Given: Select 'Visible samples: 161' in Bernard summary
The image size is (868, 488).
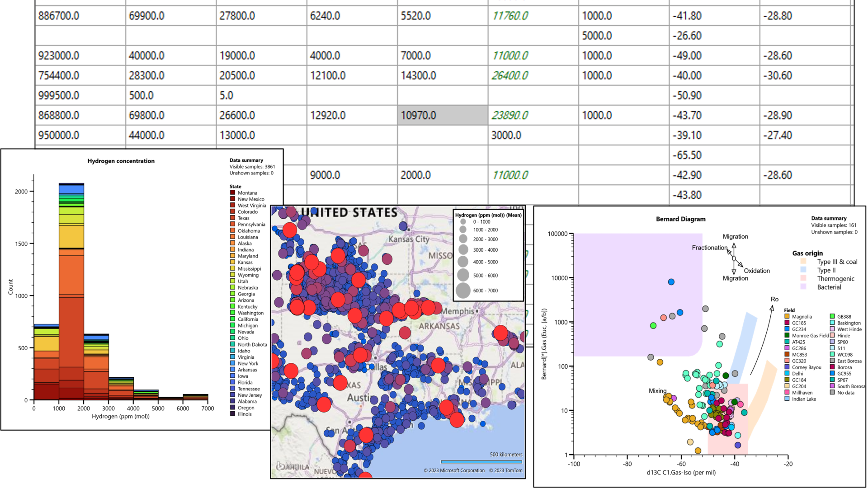Looking at the screenshot, I should [x=834, y=225].
